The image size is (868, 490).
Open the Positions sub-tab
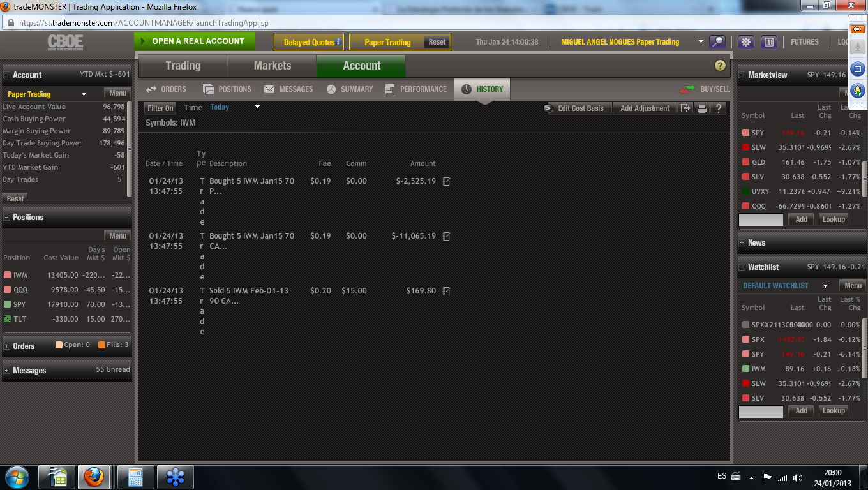click(x=227, y=89)
